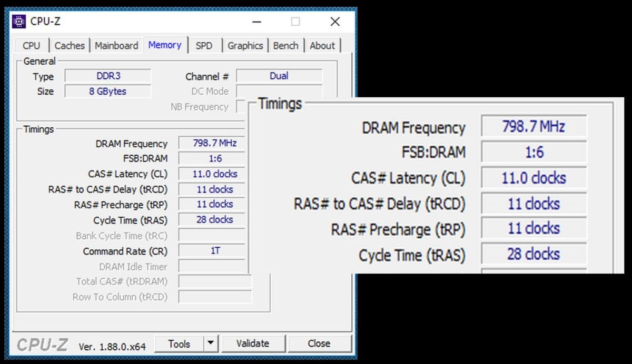Minimize the CPU-Z window
Screen dimensions: 632x364
(257, 22)
